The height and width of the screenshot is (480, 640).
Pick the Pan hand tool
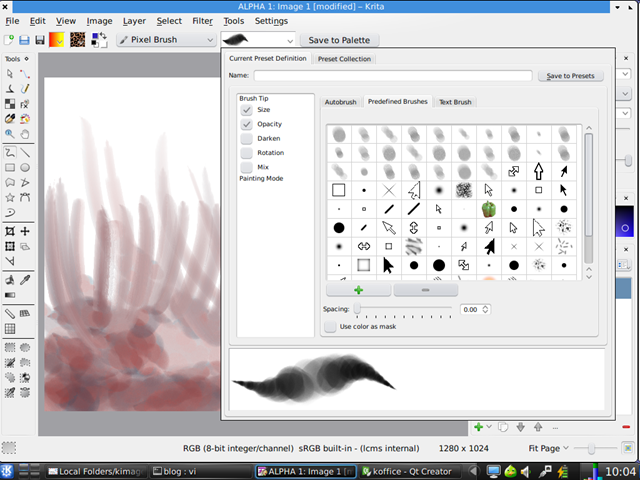click(25, 132)
